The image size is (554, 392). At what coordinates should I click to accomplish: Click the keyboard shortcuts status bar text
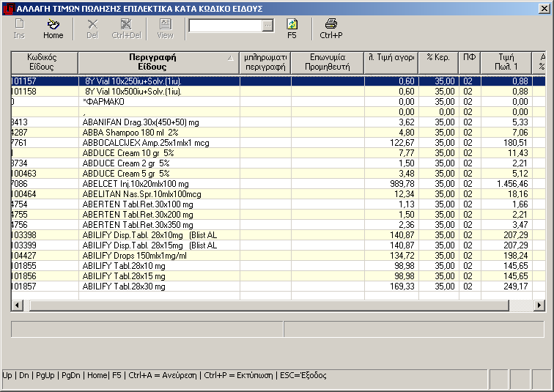click(x=164, y=375)
